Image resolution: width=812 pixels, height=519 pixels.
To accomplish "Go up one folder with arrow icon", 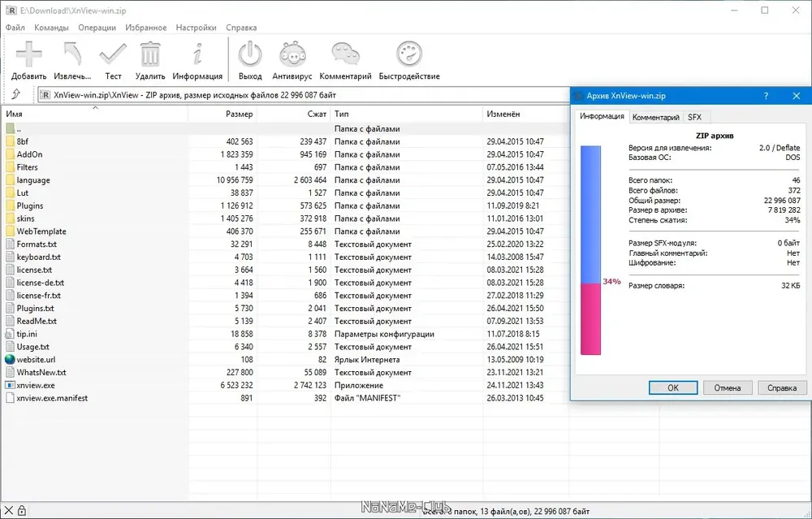I will 16,94.
